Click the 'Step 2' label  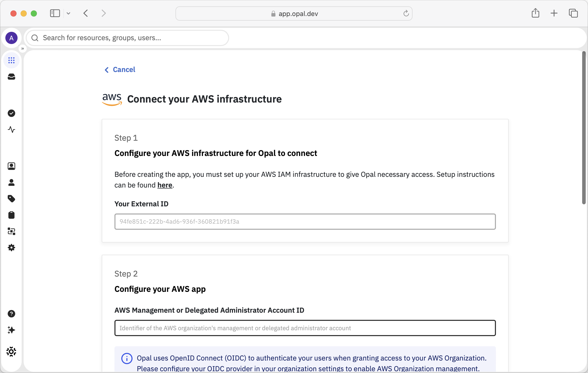(x=126, y=274)
